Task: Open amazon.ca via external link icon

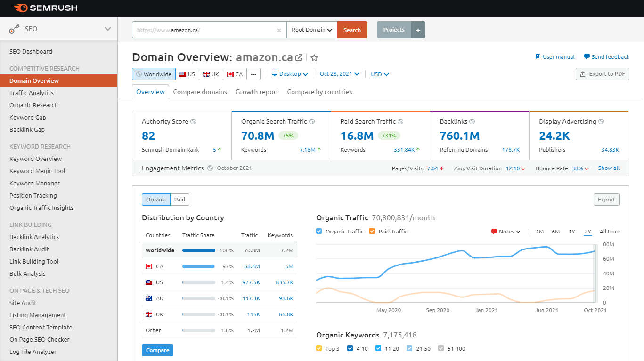Action: (299, 58)
